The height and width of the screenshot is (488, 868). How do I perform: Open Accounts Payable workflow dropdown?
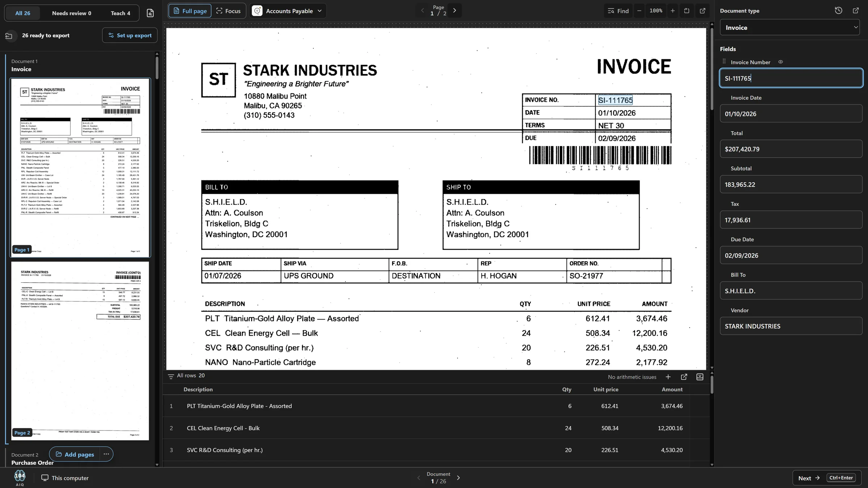tap(287, 11)
